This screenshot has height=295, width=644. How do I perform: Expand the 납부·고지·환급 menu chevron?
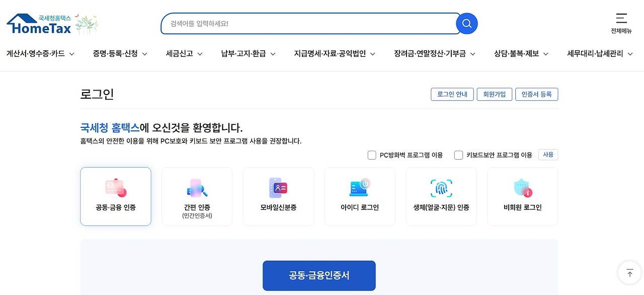coord(273,54)
